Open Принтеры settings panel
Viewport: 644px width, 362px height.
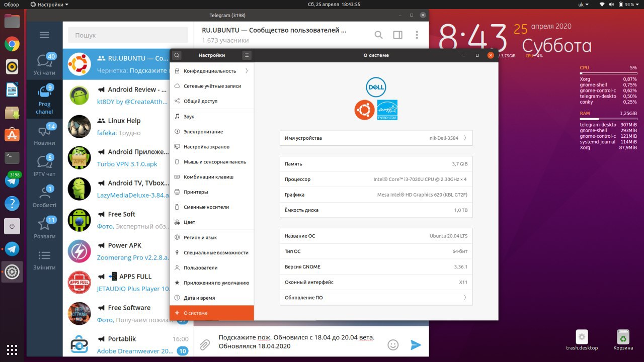[212, 192]
